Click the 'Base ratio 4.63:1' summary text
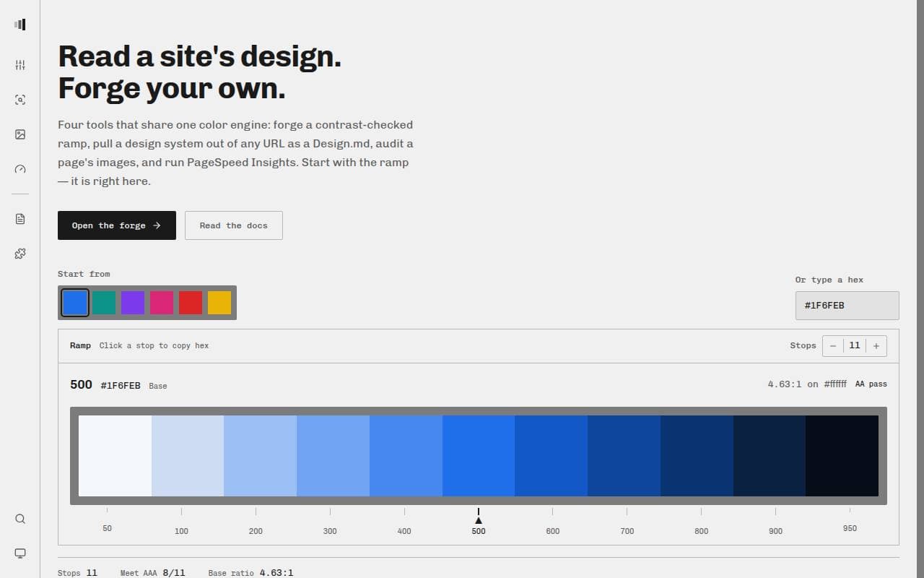 tap(250, 573)
